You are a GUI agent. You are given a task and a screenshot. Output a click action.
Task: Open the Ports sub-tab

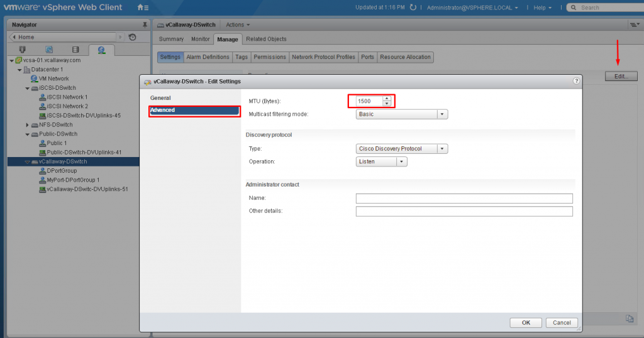367,57
